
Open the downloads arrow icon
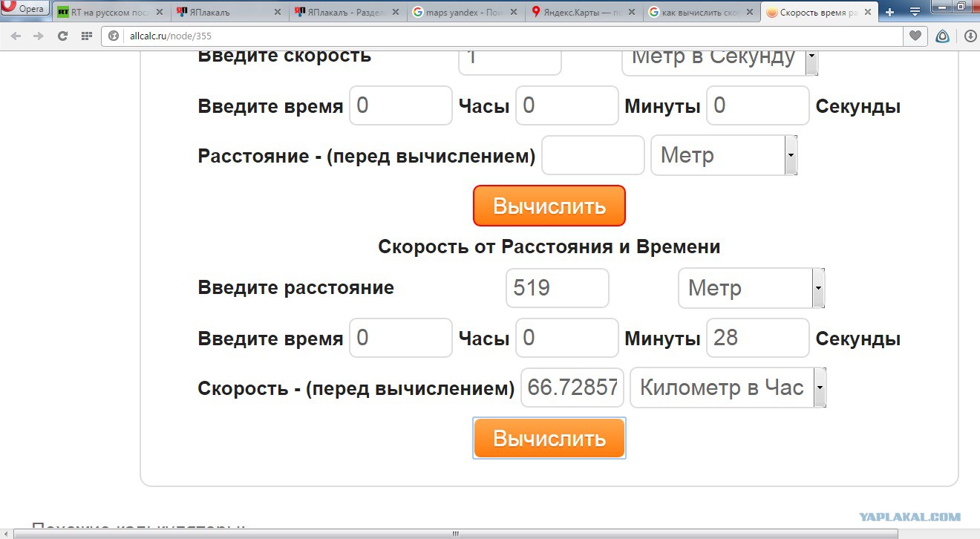970,36
